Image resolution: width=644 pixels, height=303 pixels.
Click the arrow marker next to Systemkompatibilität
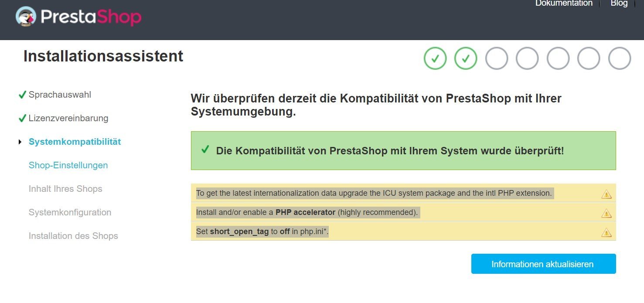20,142
